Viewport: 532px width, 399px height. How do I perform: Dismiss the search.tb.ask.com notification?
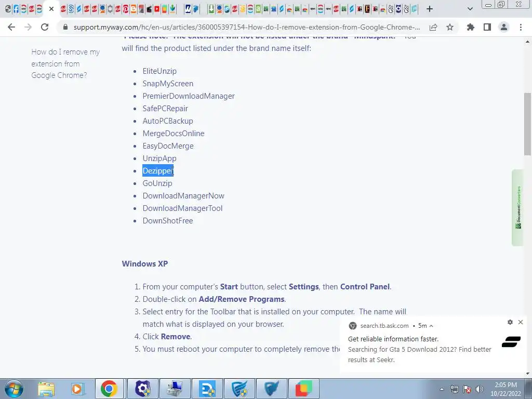(x=521, y=322)
